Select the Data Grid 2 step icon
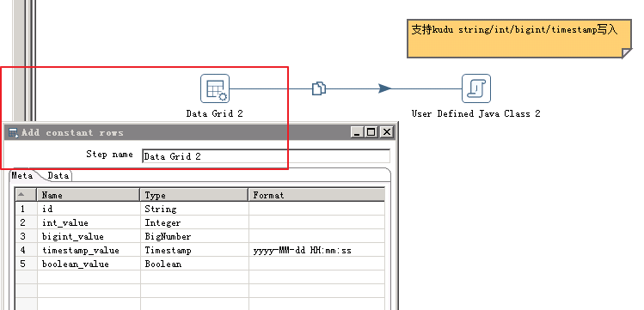Viewport: 644px width, 310px height. pos(215,88)
